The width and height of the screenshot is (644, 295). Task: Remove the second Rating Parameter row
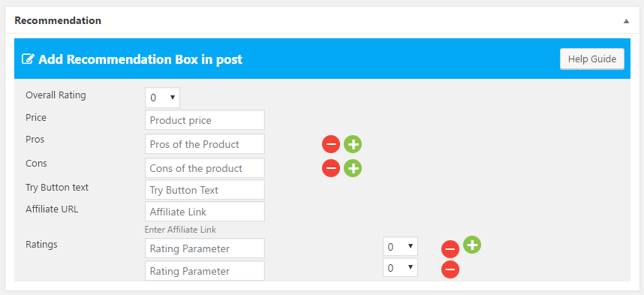pos(450,269)
